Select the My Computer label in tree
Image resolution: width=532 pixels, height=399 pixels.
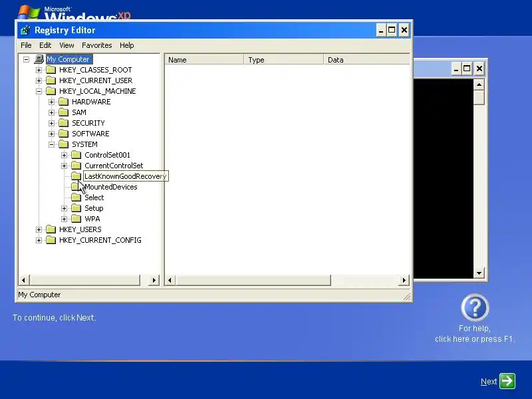coord(68,59)
